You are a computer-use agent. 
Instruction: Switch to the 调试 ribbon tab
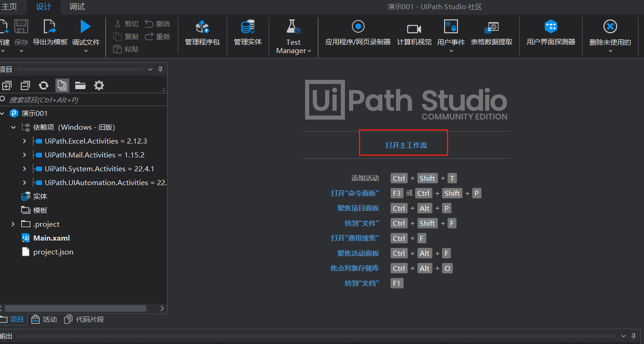77,6
